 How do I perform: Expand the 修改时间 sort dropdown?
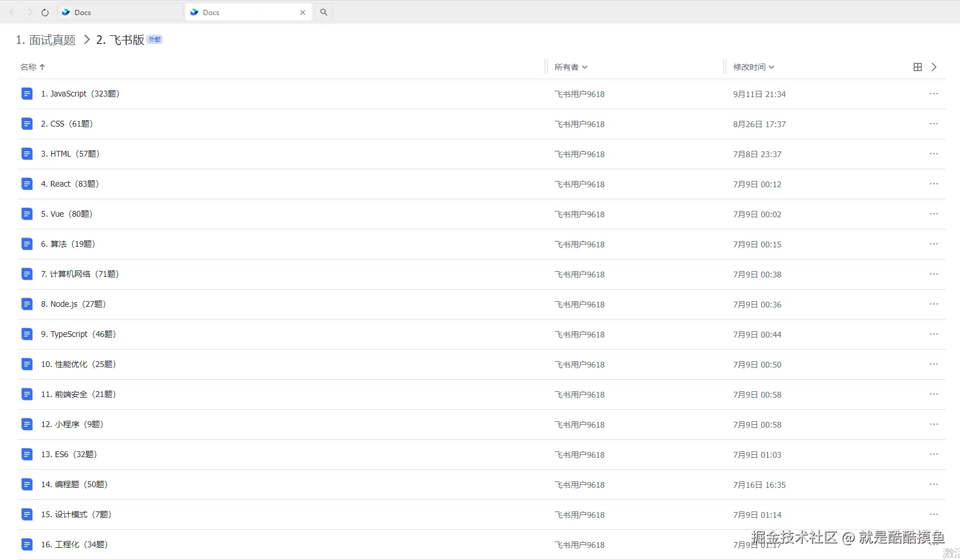coord(753,67)
